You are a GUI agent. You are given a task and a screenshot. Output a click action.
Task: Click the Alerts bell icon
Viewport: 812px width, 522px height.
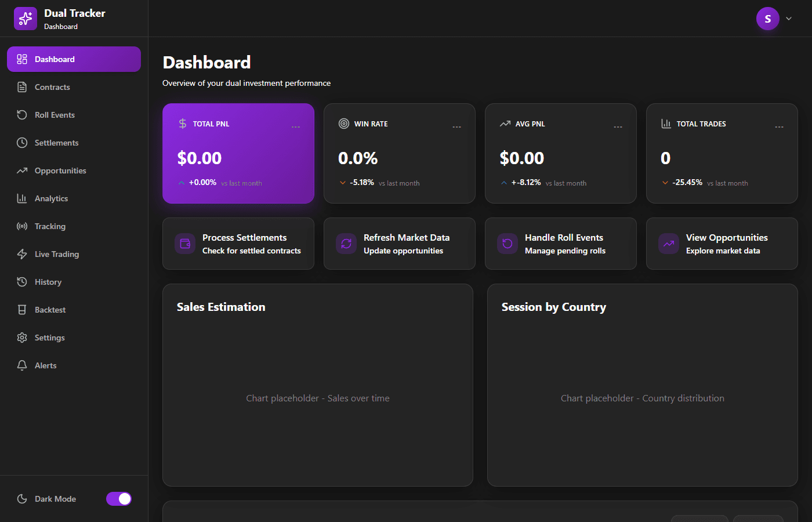click(22, 365)
